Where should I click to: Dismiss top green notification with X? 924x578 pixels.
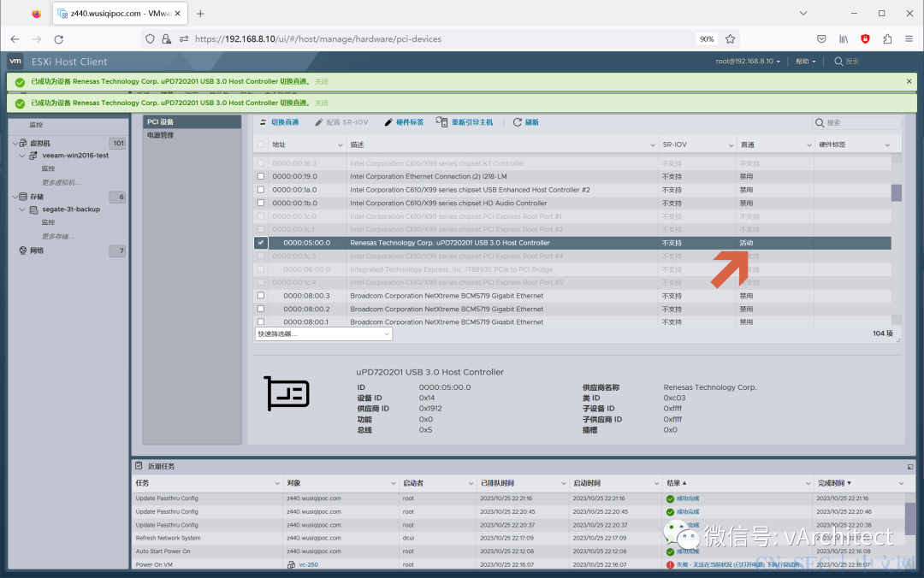[x=909, y=81]
